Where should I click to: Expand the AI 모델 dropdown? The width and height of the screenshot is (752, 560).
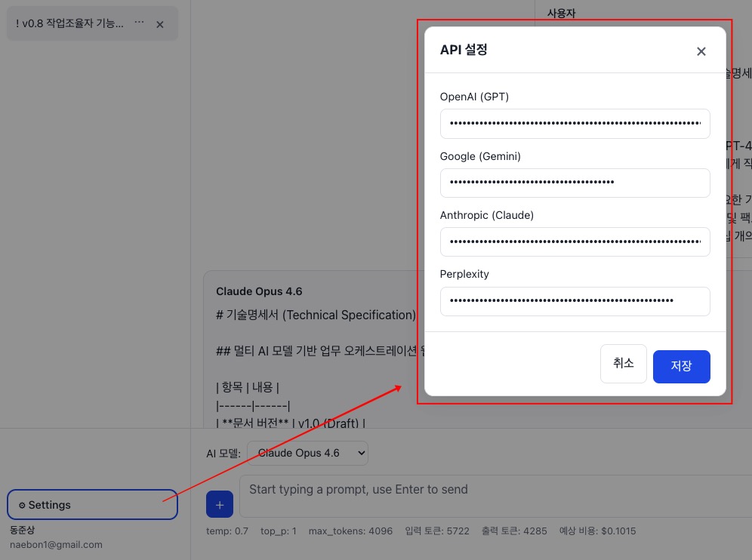(307, 454)
